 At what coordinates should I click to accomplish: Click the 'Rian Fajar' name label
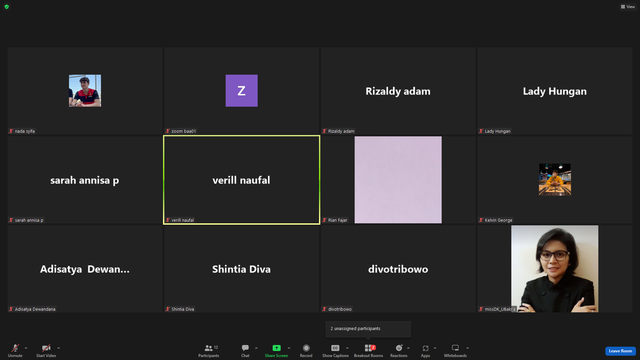pos(338,220)
